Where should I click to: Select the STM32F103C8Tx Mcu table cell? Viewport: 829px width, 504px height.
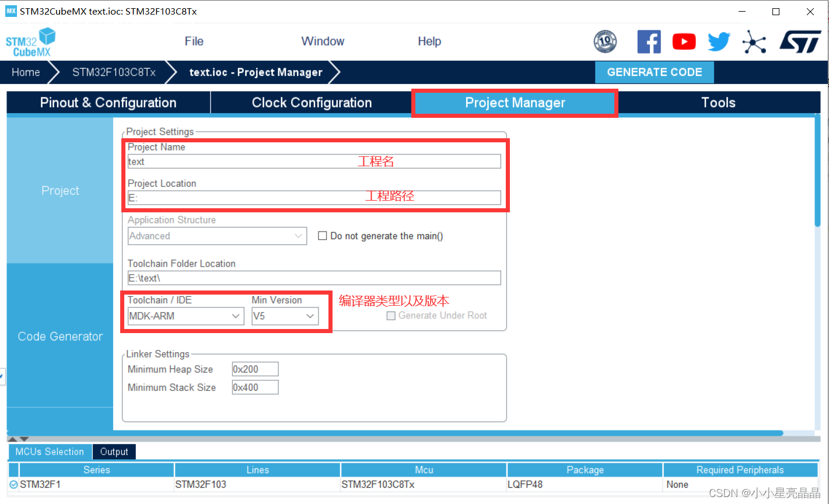click(x=424, y=485)
